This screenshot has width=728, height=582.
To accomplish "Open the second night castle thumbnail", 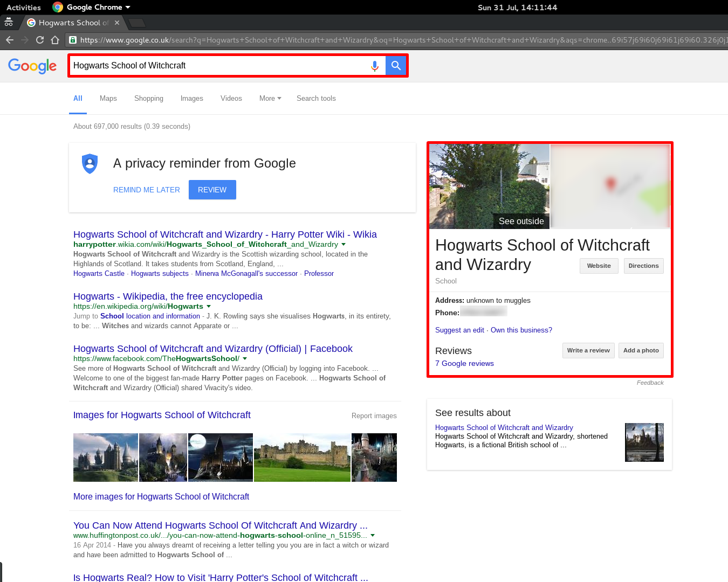I will click(163, 458).
